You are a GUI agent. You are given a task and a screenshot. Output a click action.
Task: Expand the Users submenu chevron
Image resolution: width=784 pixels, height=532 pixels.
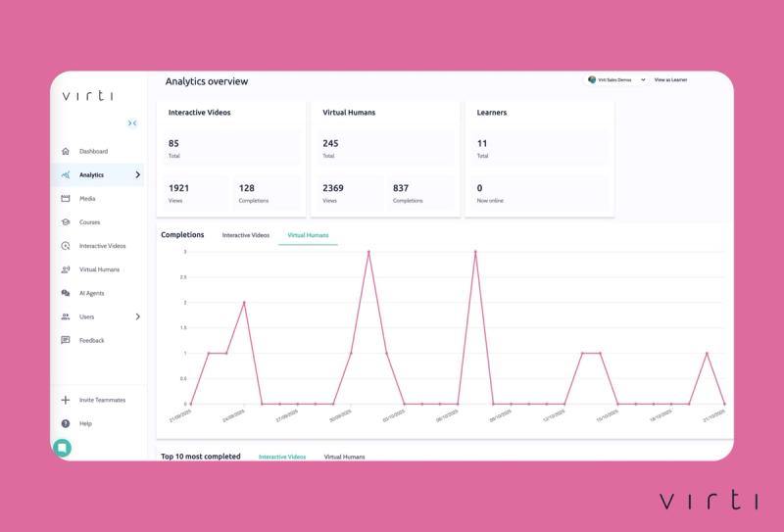point(138,316)
